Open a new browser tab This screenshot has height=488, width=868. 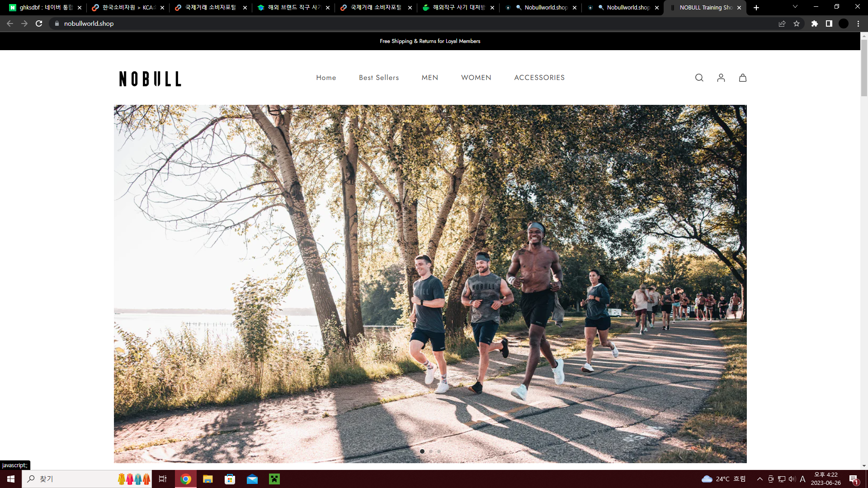click(756, 8)
